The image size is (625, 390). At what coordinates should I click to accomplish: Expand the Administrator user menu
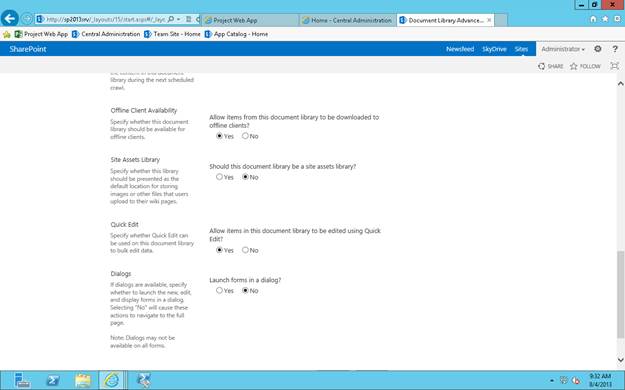point(563,49)
